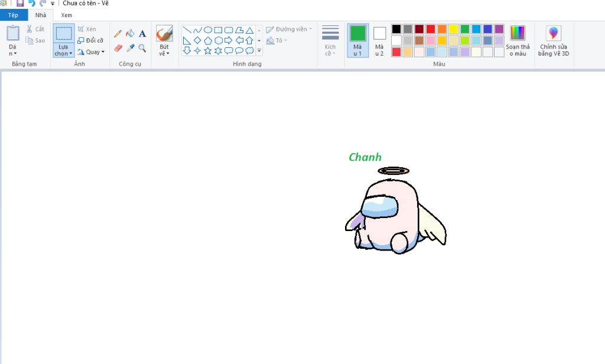Screen dimensions: 605x364
Task: Expand the full shapes gallery
Action: [x=259, y=51]
